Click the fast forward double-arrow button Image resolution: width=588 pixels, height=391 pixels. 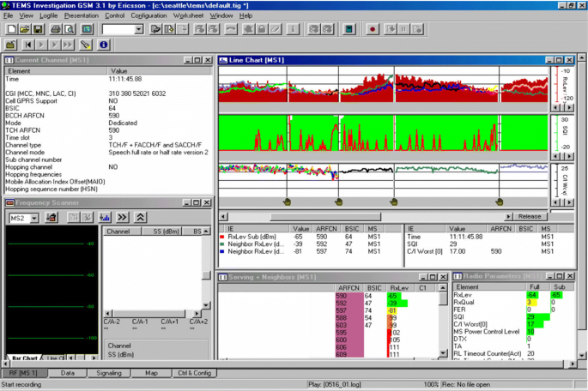click(68, 45)
